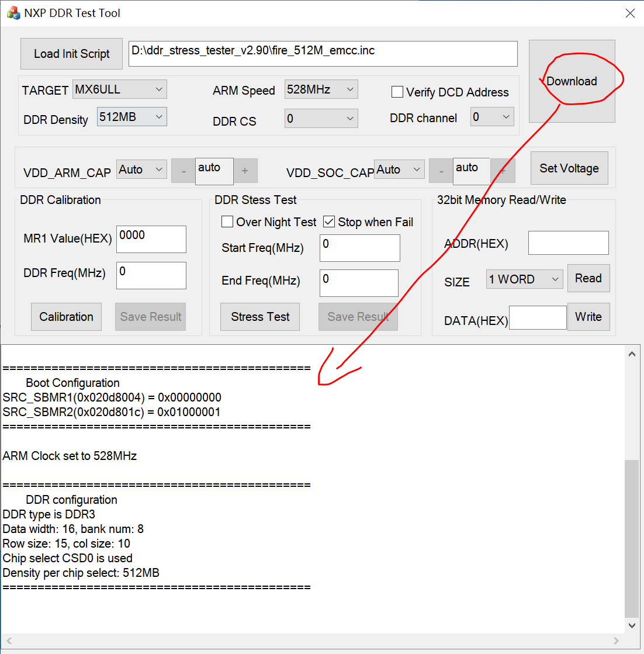Run the Stress Test
Screen dimensions: 644x654
[259, 316]
